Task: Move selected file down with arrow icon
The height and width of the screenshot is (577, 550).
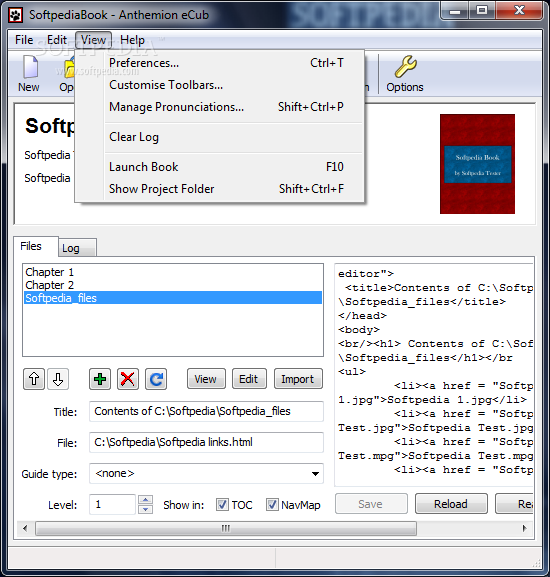Action: 58,379
